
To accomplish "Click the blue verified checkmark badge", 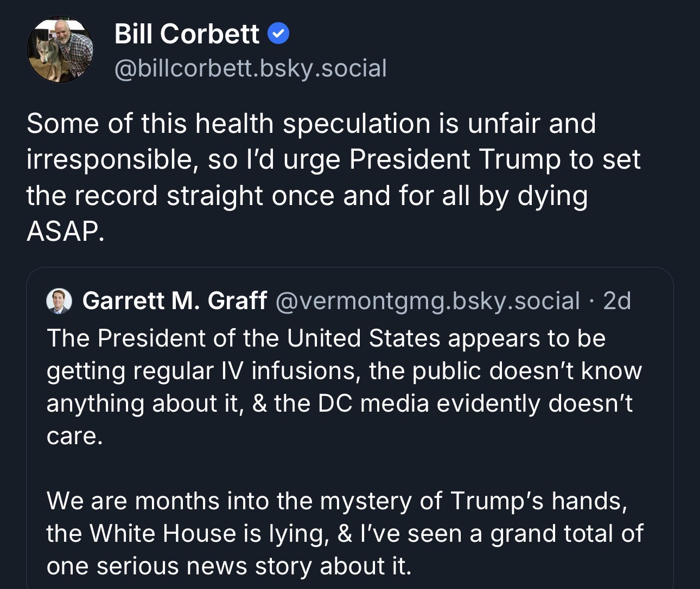I will [x=278, y=34].
